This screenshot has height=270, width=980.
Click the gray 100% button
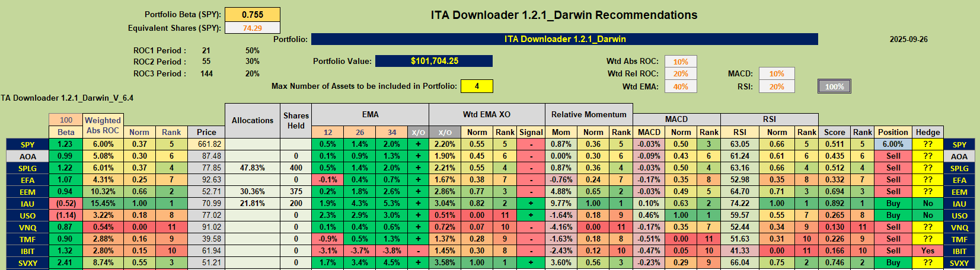pos(834,86)
